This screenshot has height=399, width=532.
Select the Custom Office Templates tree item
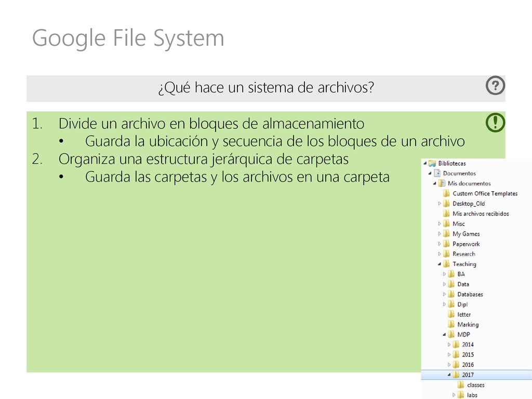(x=485, y=193)
